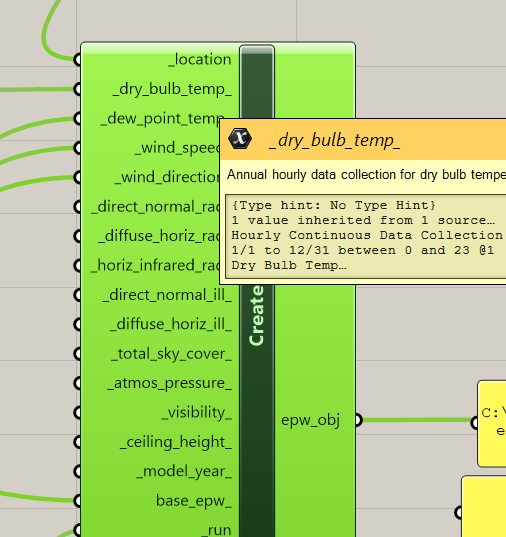This screenshot has height=537, width=506.
Task: Click the input grip of the epw_obj panel
Action: [475, 423]
